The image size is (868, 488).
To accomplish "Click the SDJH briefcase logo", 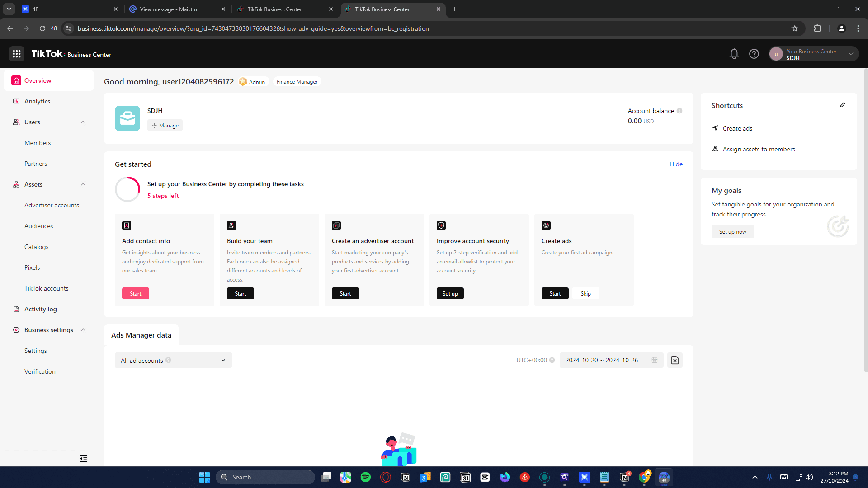I will click(x=127, y=118).
